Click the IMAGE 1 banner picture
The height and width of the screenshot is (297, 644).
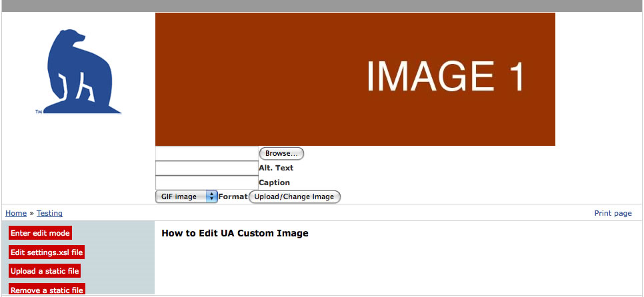click(355, 79)
